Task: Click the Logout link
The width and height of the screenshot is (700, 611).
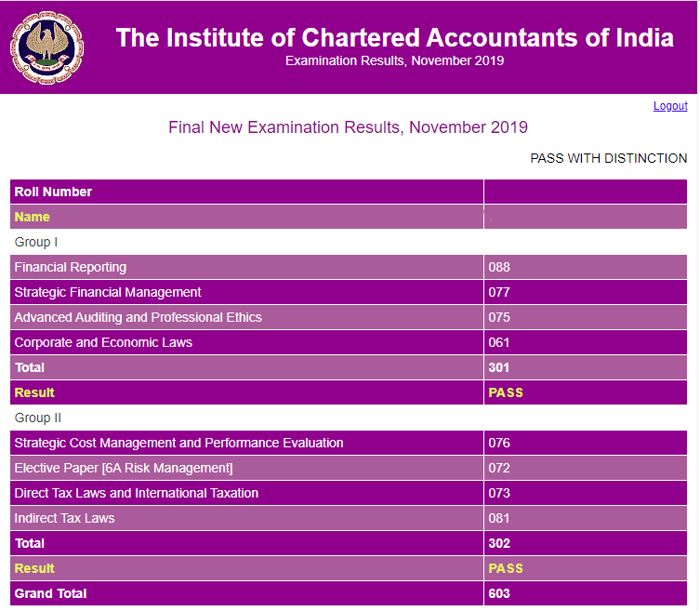Action: pos(670,106)
